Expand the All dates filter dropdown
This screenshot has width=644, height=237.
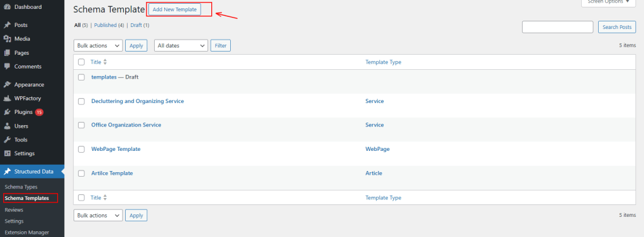pyautogui.click(x=181, y=46)
